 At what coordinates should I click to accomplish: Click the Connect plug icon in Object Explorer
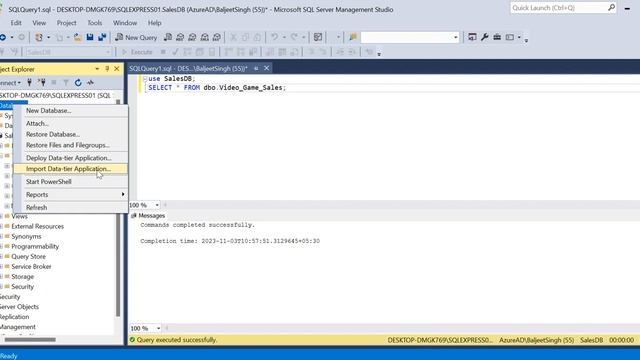pyautogui.click(x=29, y=82)
